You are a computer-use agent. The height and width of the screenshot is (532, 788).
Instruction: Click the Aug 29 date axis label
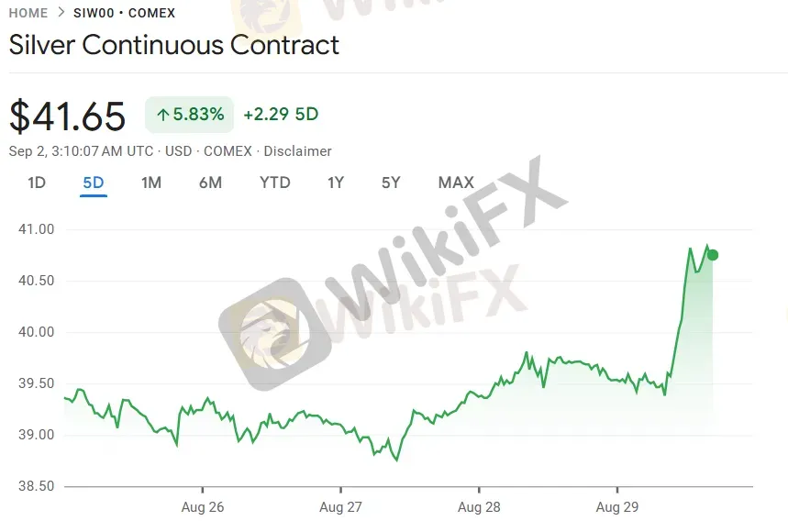point(617,507)
